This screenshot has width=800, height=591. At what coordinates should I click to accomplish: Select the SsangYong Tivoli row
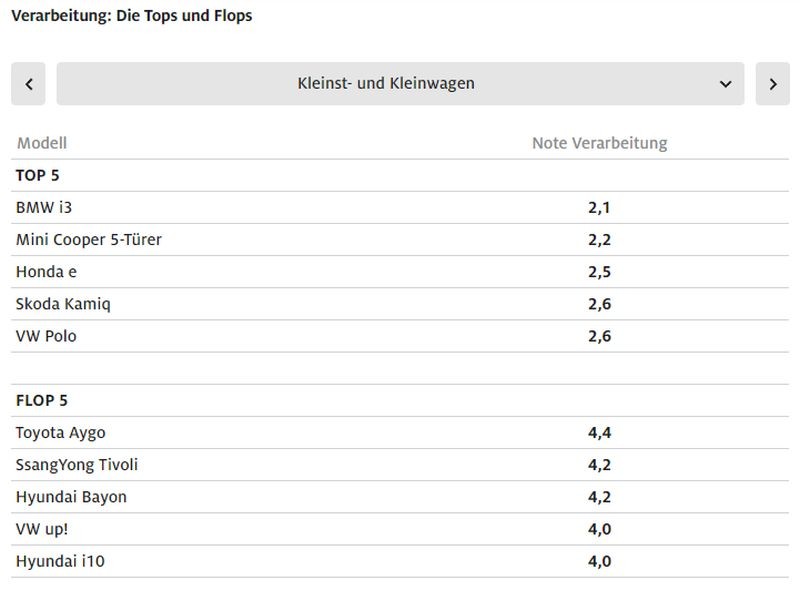coord(77,464)
